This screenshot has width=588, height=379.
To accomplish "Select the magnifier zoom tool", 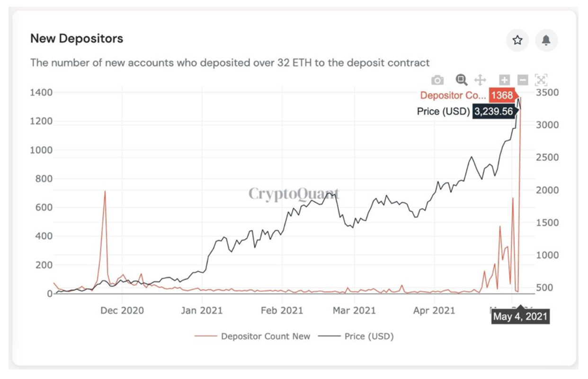I will coord(462,80).
